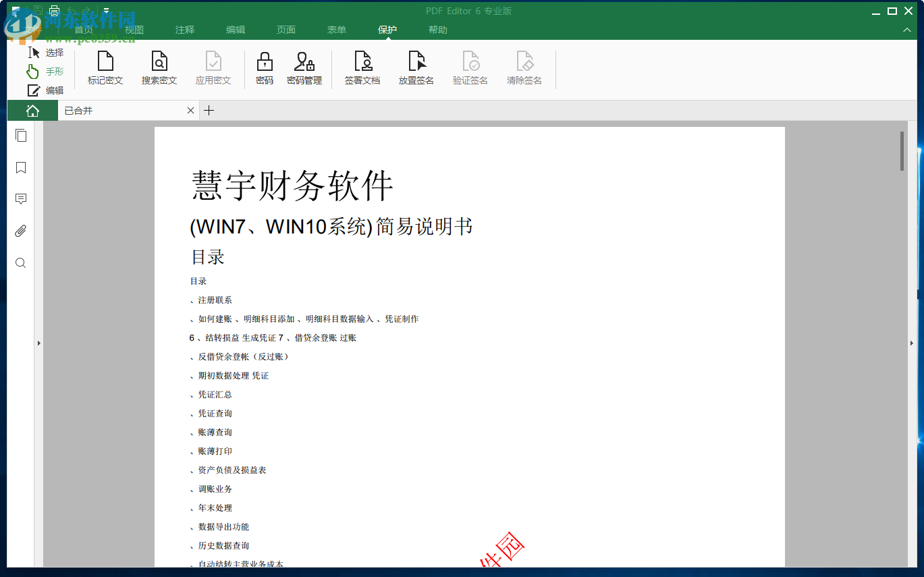Switch to the 注释 ribbon tab
The width and height of the screenshot is (924, 577).
point(185,30)
